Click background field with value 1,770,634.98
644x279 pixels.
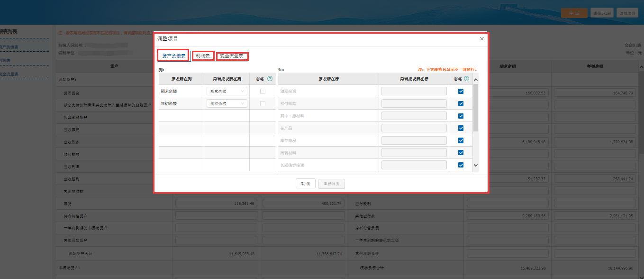594,142
